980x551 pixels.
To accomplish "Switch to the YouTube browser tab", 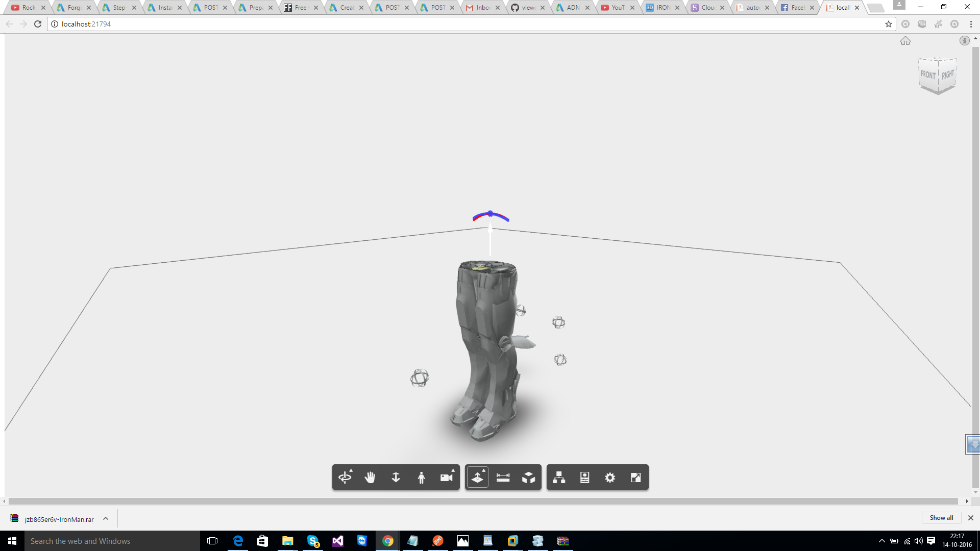I will 617,8.
